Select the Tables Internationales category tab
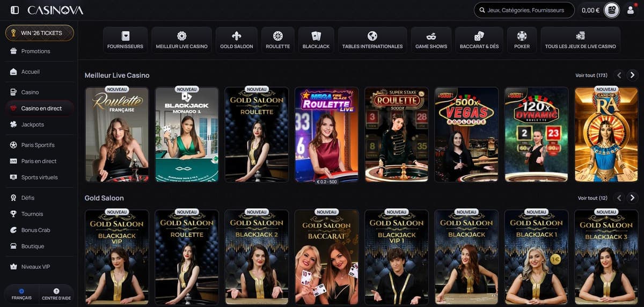This screenshot has width=644, height=307. [x=372, y=40]
